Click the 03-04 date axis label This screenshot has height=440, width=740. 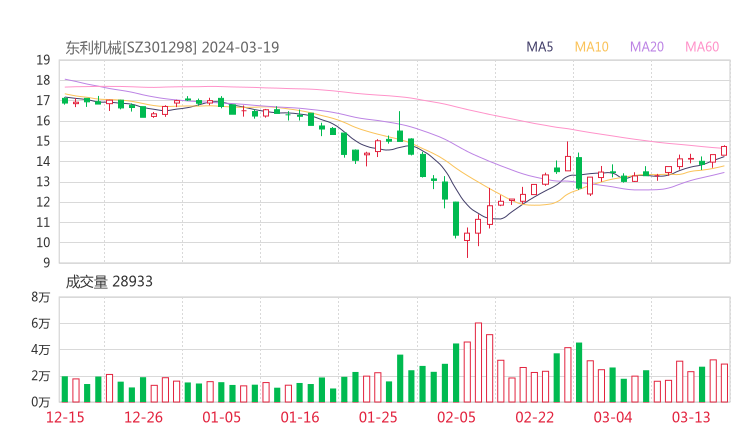click(x=613, y=417)
